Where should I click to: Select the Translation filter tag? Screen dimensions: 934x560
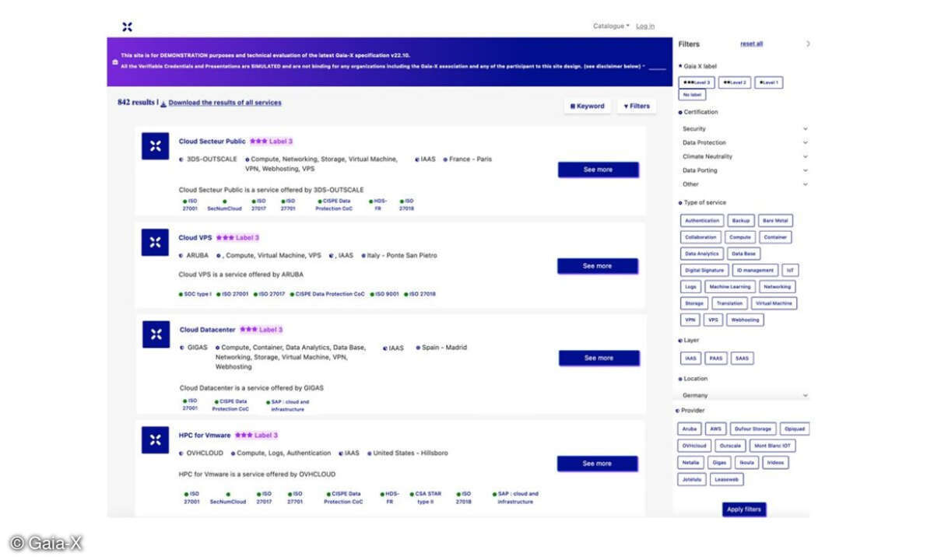(729, 303)
